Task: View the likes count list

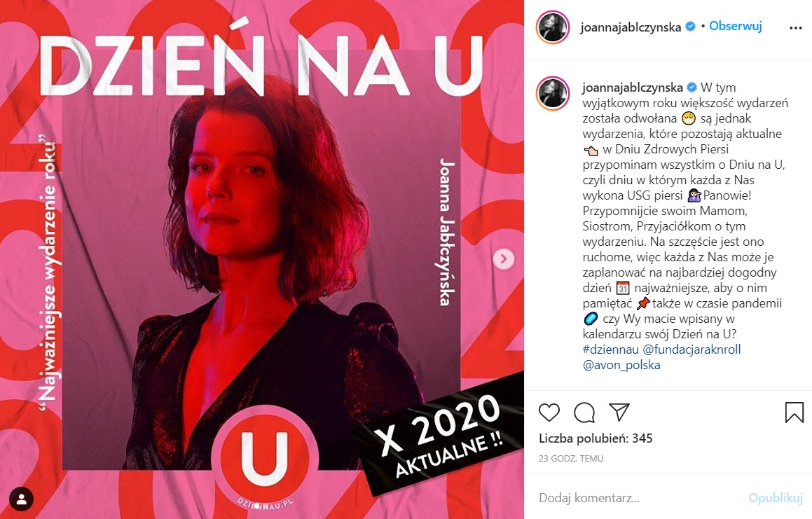Action: [596, 438]
